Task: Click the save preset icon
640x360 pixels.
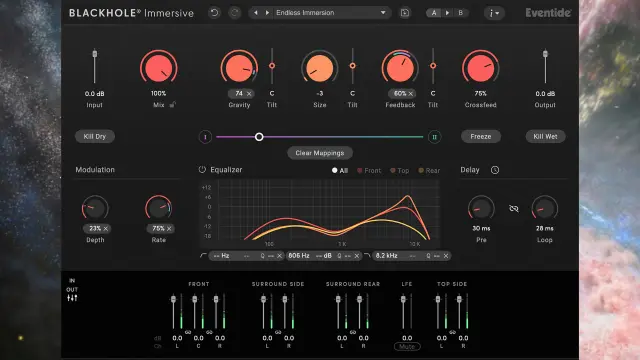Action: tap(404, 13)
